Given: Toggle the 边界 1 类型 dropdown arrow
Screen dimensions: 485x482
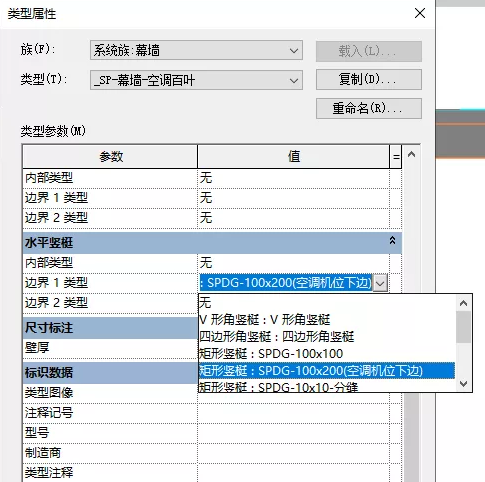Looking at the screenshot, I should (380, 283).
